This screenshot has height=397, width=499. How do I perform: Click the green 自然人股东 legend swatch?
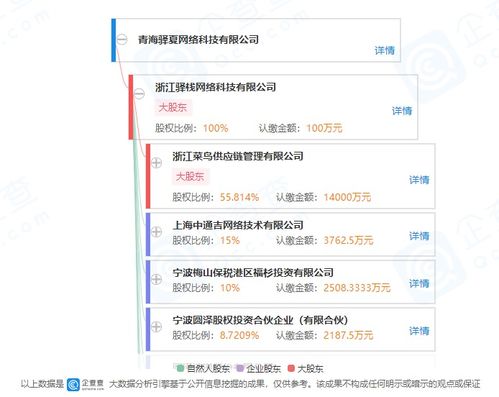click(x=180, y=368)
